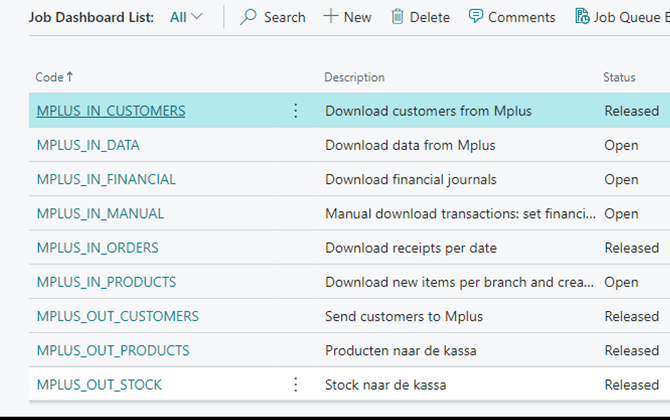Click the Job Queue document icon

[582, 16]
